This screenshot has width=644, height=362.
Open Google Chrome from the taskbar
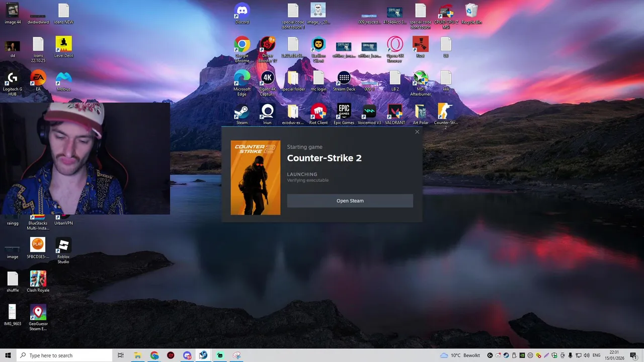pyautogui.click(x=154, y=355)
